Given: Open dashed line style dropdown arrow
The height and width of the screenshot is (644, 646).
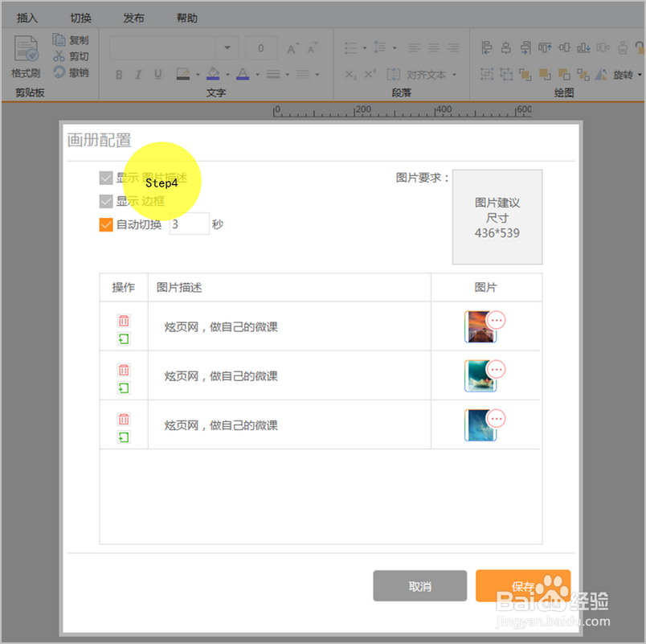Looking at the screenshot, I should (317, 75).
